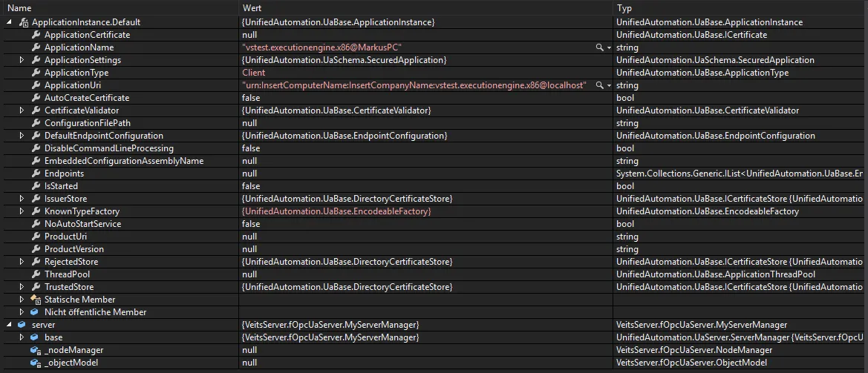Select the EmbeddedConfigurationAssemblyName row name
868x373 pixels.
(x=124, y=161)
